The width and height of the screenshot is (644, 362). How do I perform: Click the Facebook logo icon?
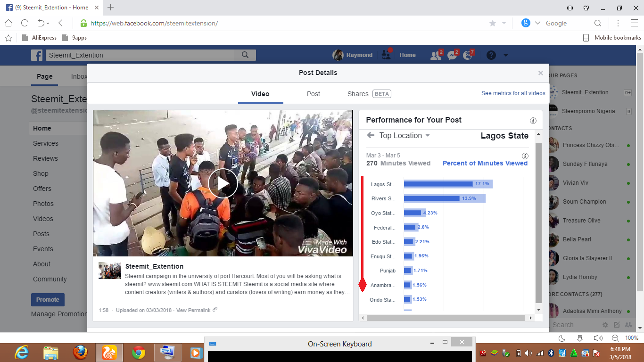coord(37,55)
